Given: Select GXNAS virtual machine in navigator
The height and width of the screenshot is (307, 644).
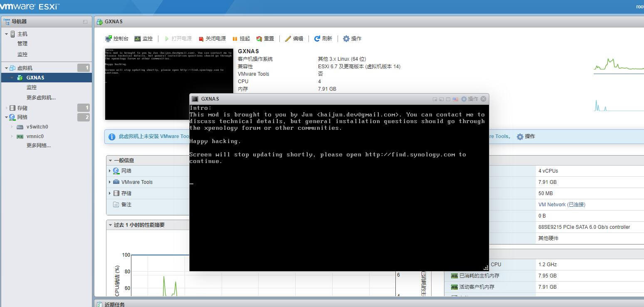Looking at the screenshot, I should tap(35, 78).
